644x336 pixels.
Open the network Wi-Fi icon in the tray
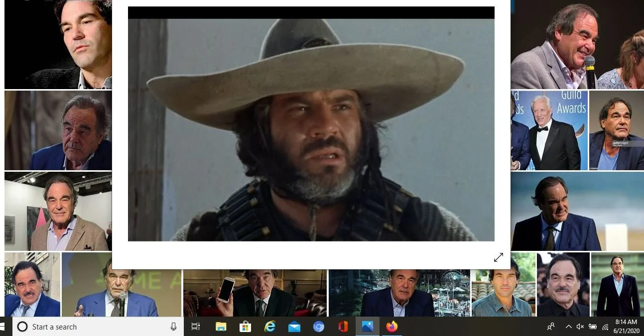click(x=606, y=327)
